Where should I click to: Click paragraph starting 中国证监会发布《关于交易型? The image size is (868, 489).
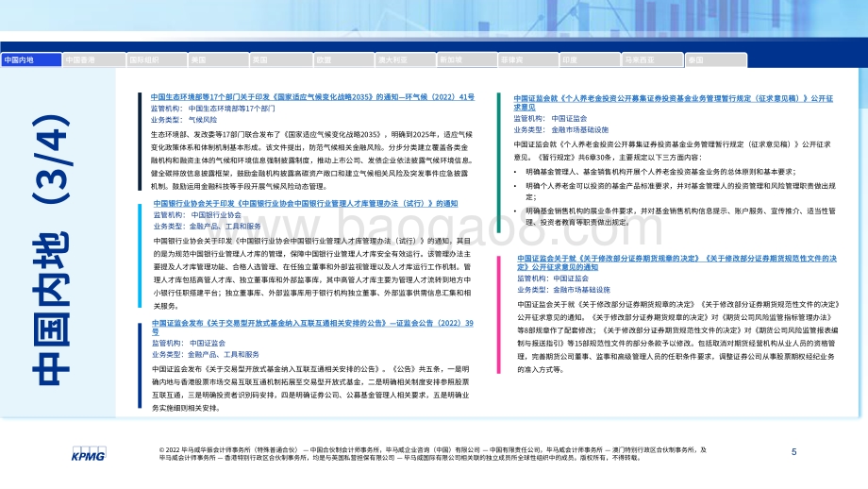[x=310, y=389]
